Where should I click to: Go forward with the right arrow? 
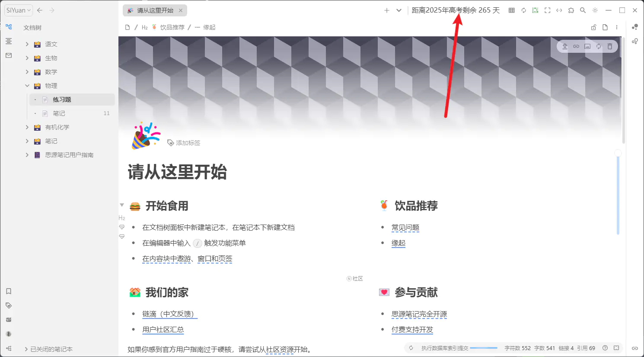point(52,10)
